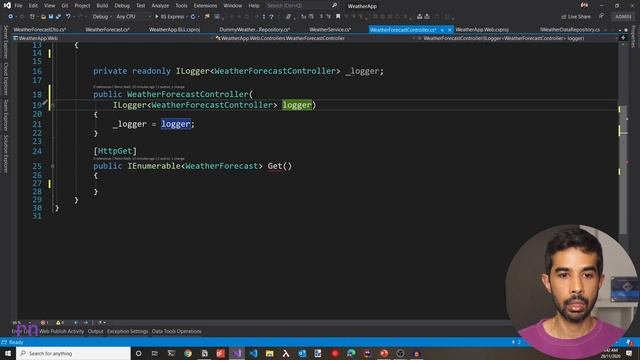
Task: Click the highlighted logger parameter on line 19
Action: tap(297, 105)
